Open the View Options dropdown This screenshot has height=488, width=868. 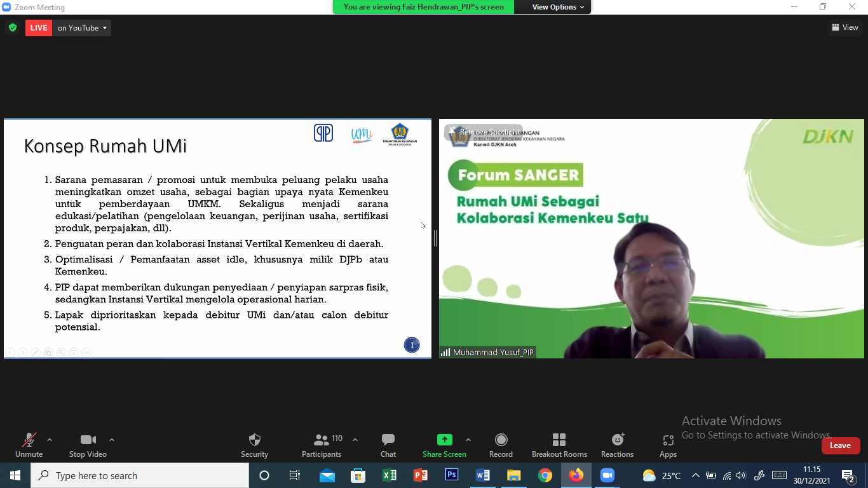pos(553,7)
